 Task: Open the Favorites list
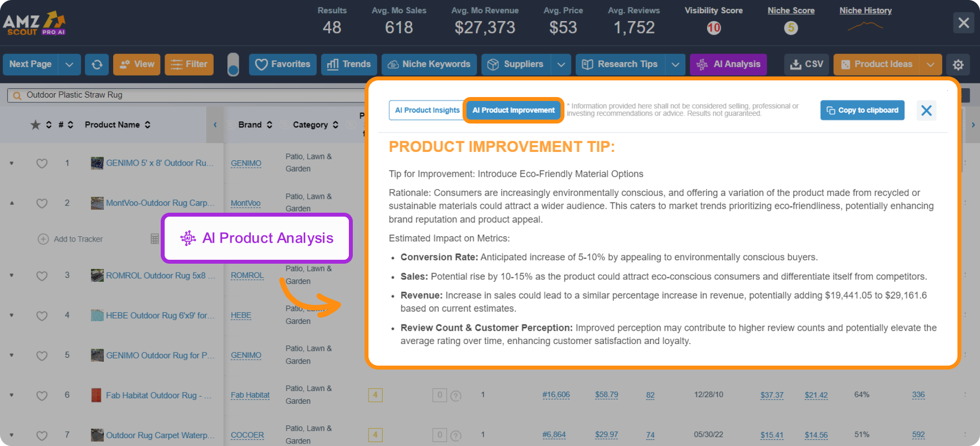[x=282, y=64]
